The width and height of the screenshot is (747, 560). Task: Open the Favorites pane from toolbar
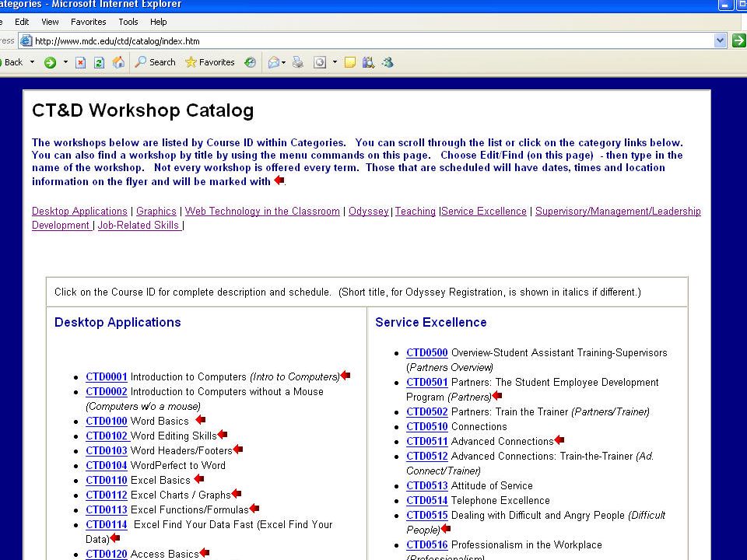(x=210, y=62)
